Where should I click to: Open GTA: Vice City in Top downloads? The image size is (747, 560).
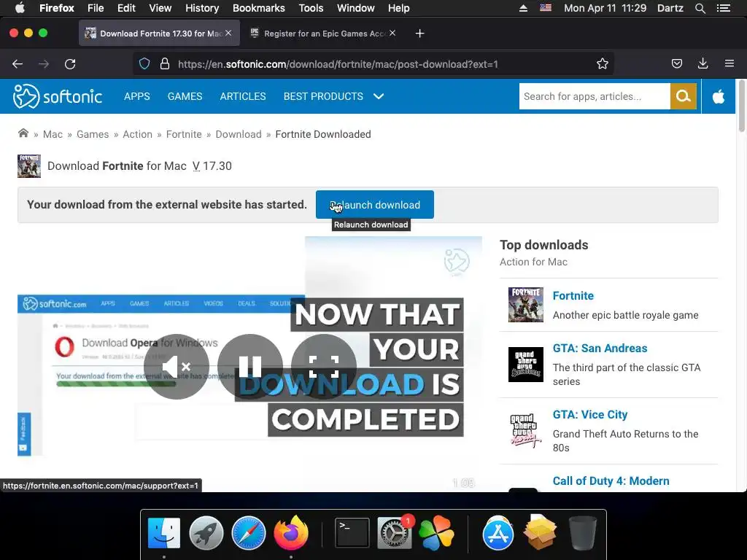(x=589, y=414)
